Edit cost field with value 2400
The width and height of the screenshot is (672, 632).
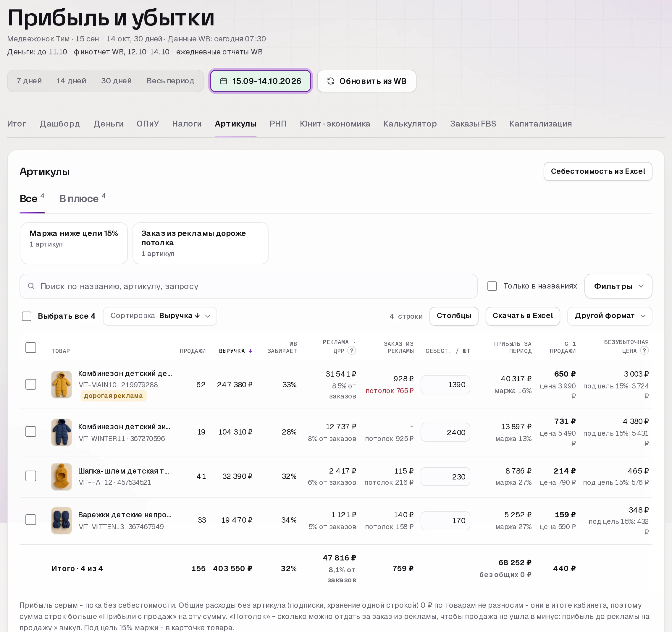(x=445, y=432)
